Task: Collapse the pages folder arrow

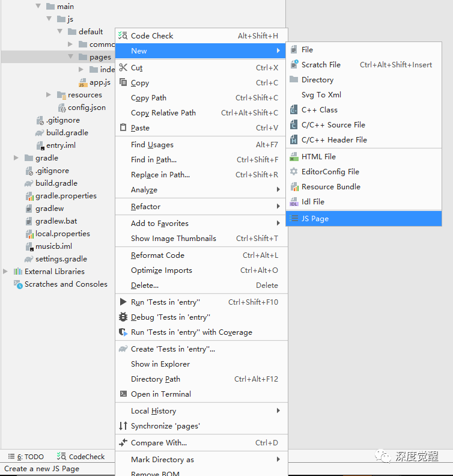Action: (71, 56)
